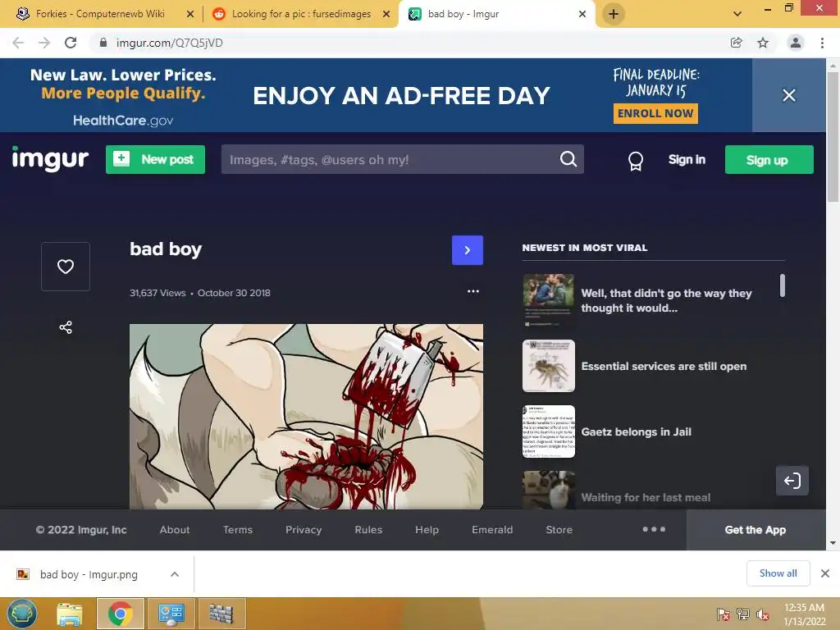The height and width of the screenshot is (630, 840).
Task: Click the control panel taskbar icon
Action: [171, 614]
